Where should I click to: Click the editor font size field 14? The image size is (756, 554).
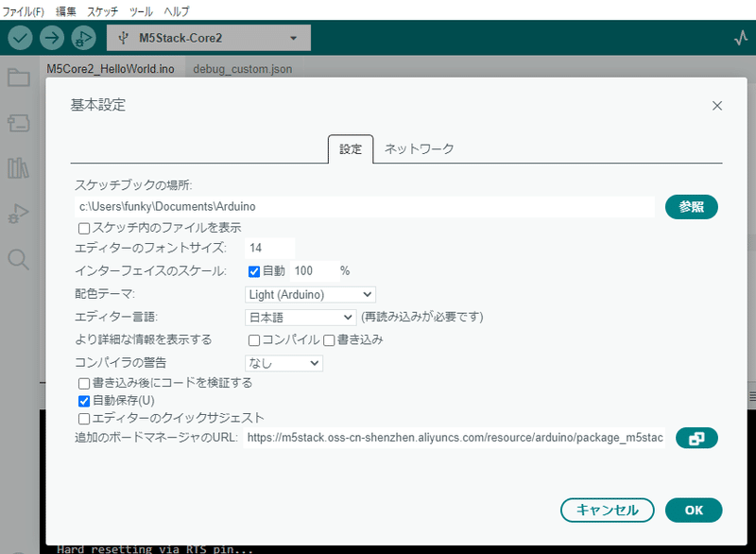tap(270, 248)
